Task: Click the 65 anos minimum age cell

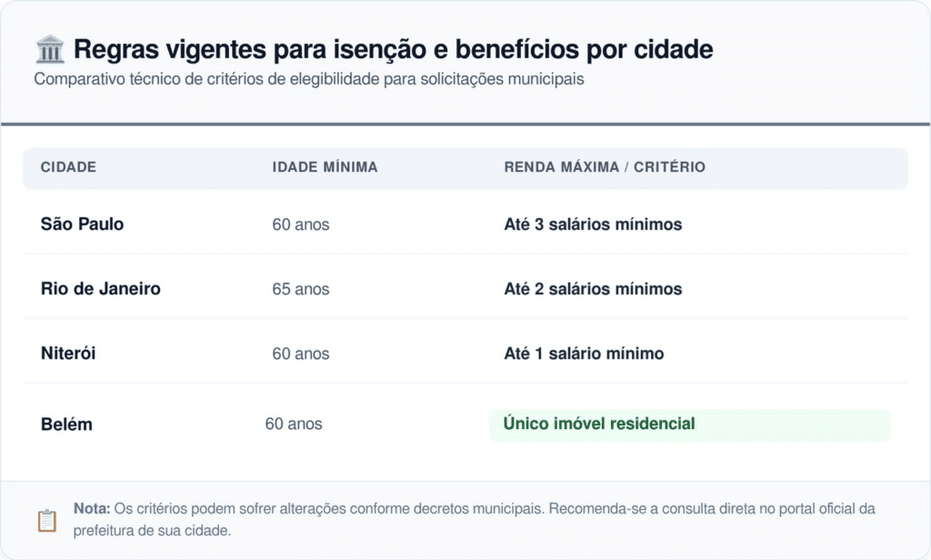Action: pyautogui.click(x=300, y=289)
